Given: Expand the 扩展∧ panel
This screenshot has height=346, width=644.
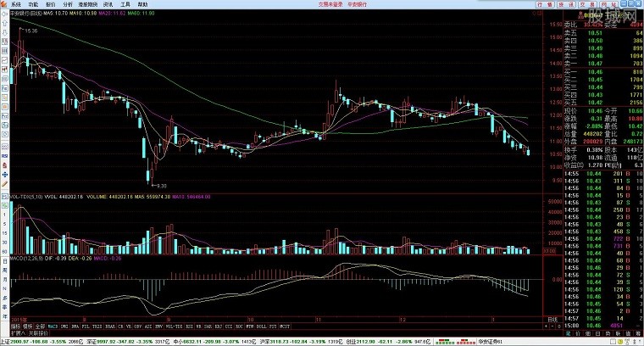Looking at the screenshot, I should 18,332.
